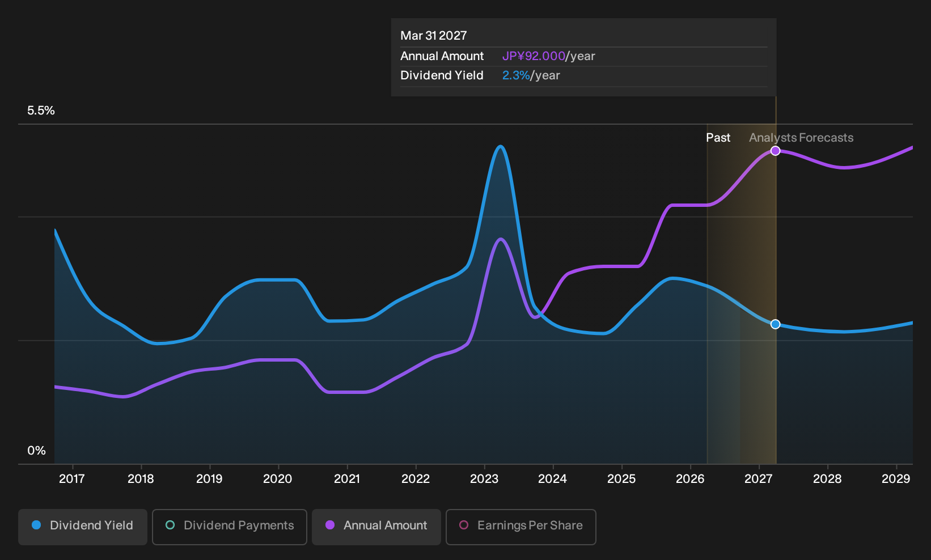This screenshot has width=931, height=560.
Task: Click the Past region label
Action: click(x=718, y=138)
